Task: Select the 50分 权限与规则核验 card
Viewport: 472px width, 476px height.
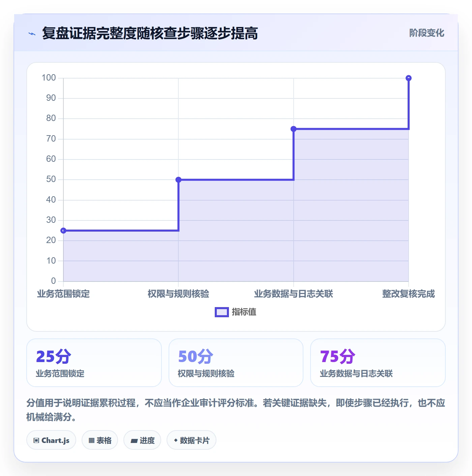Action: click(x=236, y=363)
